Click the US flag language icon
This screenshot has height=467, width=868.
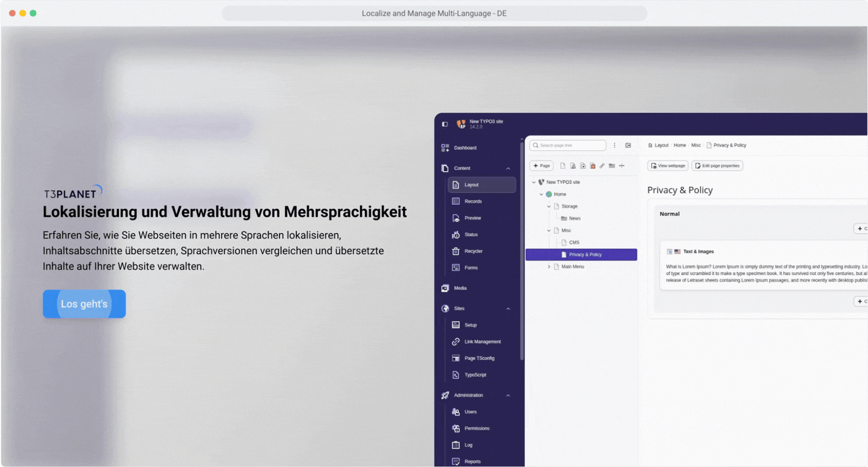coord(677,251)
